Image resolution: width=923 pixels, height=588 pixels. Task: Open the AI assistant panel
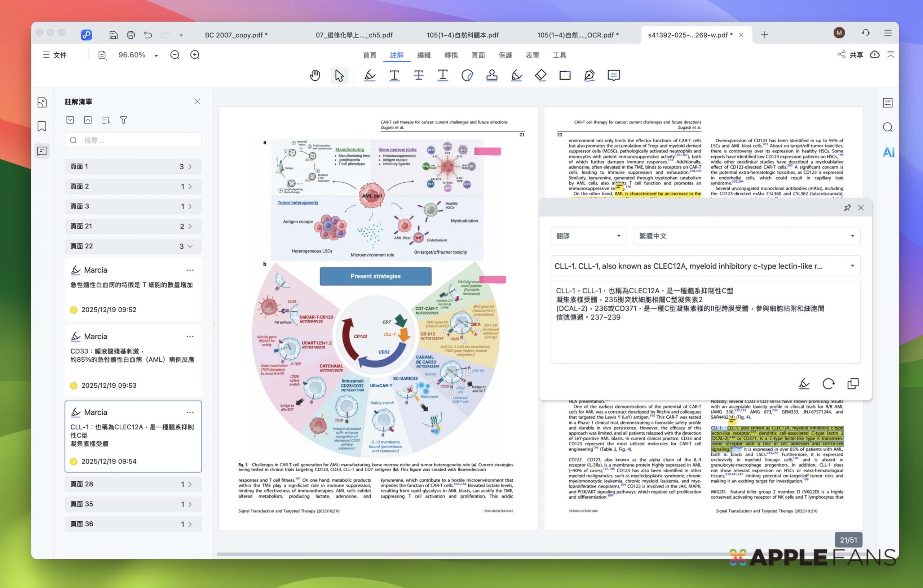(888, 152)
